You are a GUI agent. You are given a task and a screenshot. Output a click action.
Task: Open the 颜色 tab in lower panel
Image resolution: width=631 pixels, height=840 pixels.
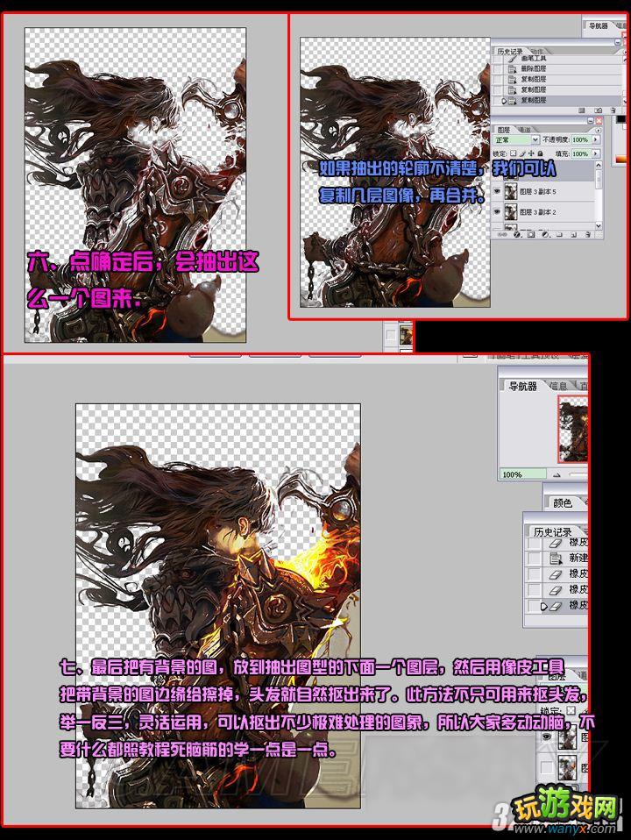click(563, 503)
